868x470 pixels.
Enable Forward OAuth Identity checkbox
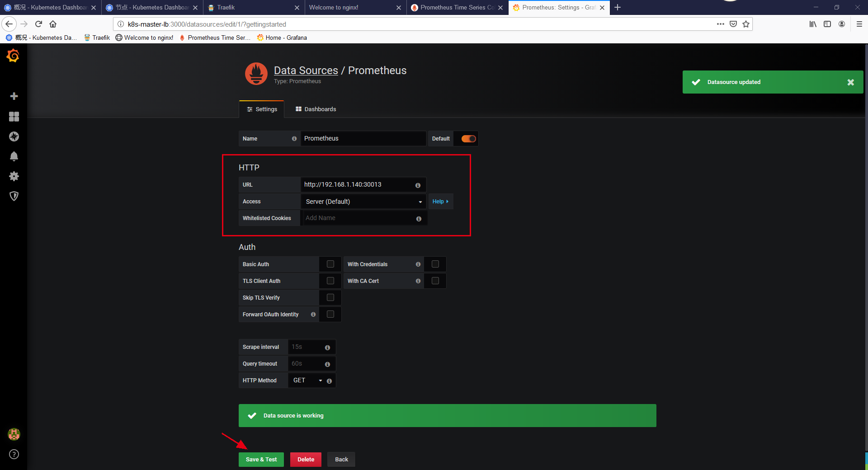click(330, 314)
